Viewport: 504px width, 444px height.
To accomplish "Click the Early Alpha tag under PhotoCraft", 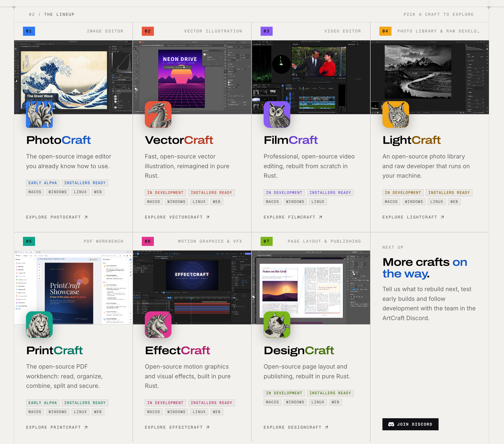I will point(43,183).
